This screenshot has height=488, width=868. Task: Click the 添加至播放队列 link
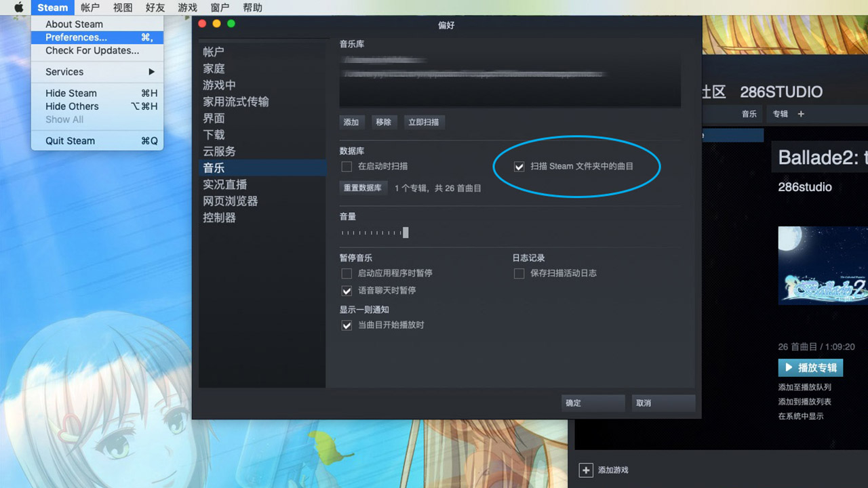[804, 388]
